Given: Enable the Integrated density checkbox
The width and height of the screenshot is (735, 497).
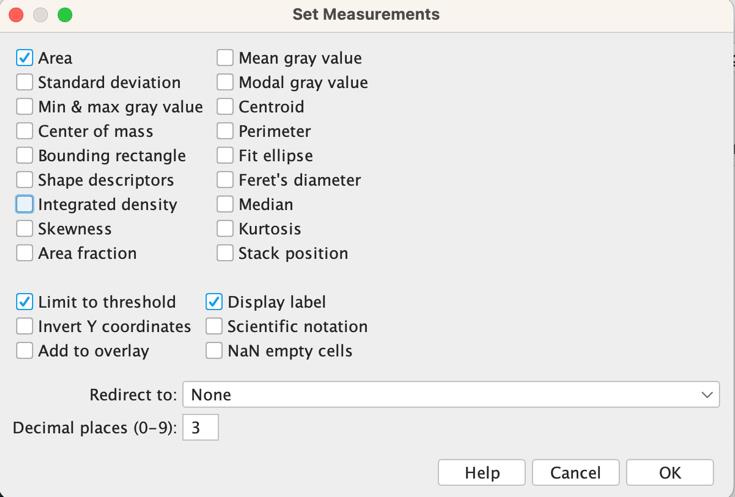Looking at the screenshot, I should pyautogui.click(x=24, y=204).
